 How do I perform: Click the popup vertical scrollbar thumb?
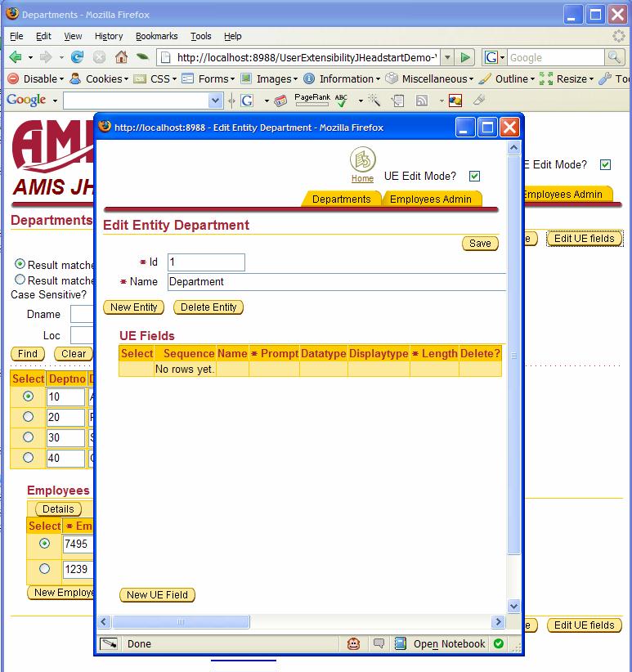coord(513,356)
